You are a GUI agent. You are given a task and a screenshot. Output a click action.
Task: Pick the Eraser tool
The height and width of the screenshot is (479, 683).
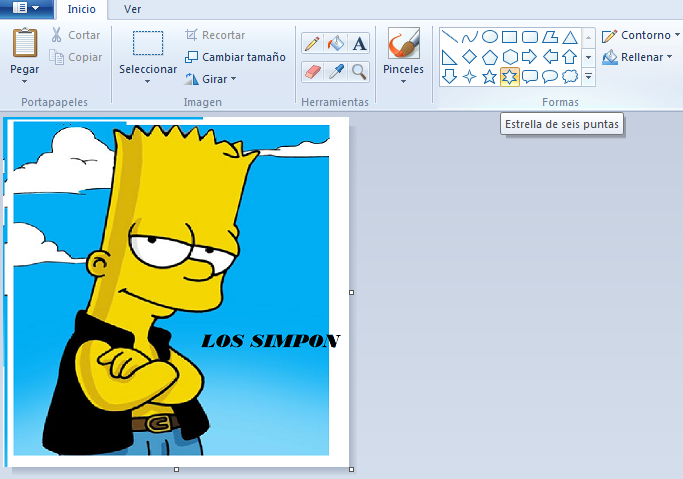[x=312, y=71]
